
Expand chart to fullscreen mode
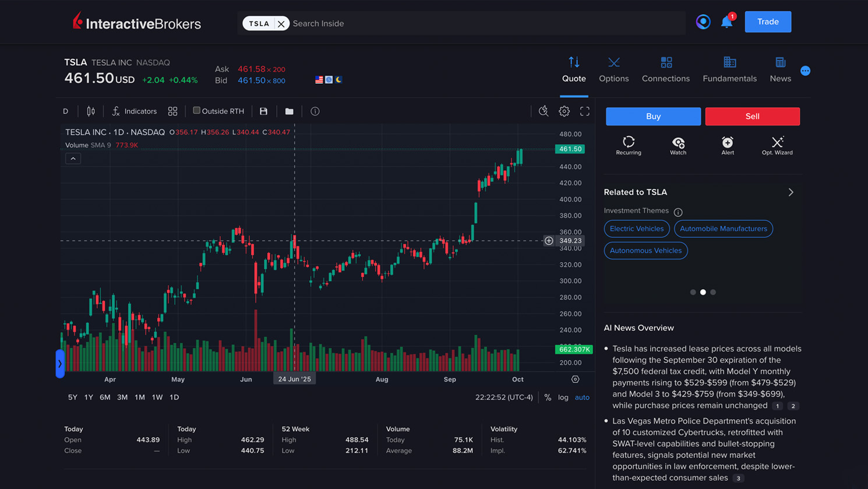[x=585, y=111]
